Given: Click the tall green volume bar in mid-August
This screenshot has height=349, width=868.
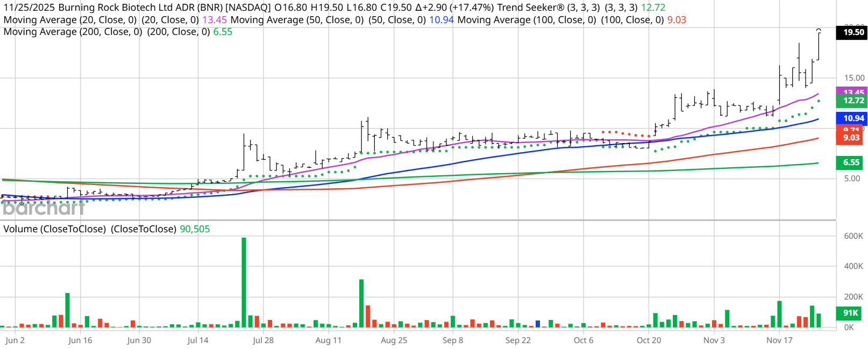Looking at the screenshot, I should pos(361,303).
